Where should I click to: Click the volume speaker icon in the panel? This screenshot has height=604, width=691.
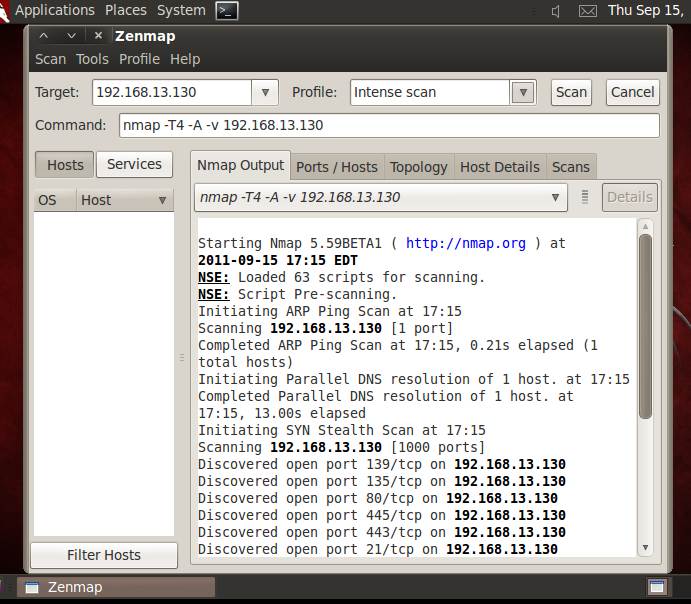tap(556, 11)
